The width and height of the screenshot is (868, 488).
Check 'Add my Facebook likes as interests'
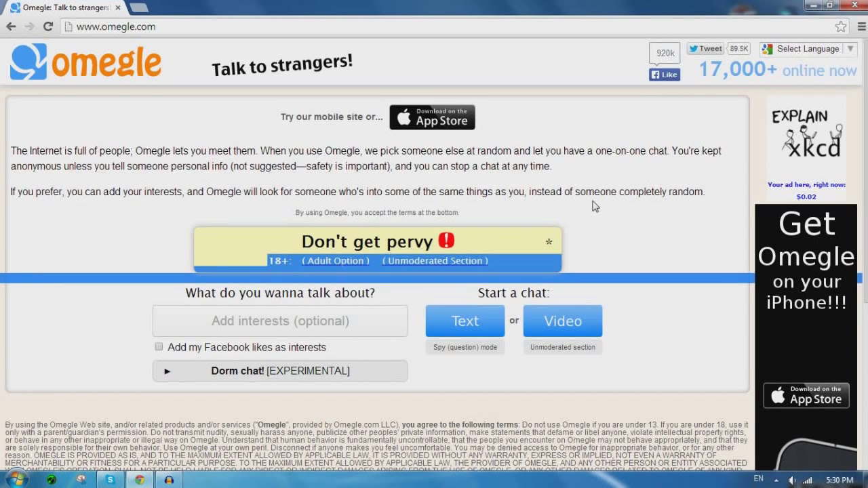pyautogui.click(x=159, y=346)
